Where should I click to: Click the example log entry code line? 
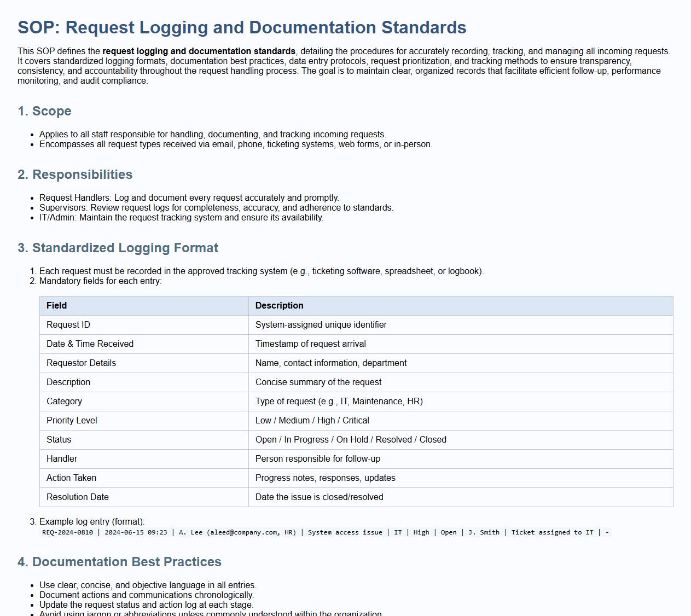(326, 532)
